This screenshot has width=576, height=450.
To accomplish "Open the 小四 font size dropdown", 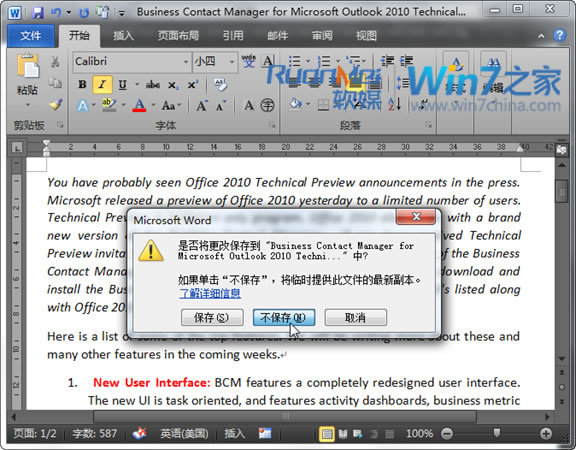I will [x=231, y=61].
